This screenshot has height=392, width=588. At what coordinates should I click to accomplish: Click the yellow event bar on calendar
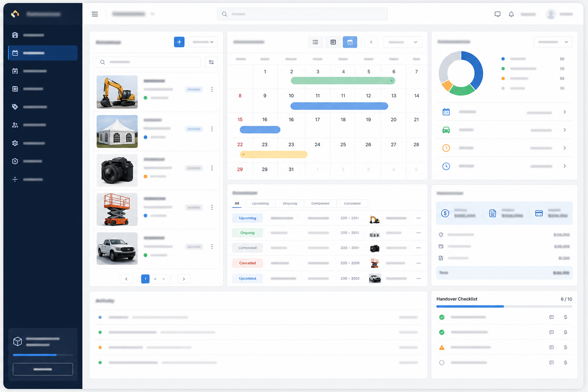[273, 155]
